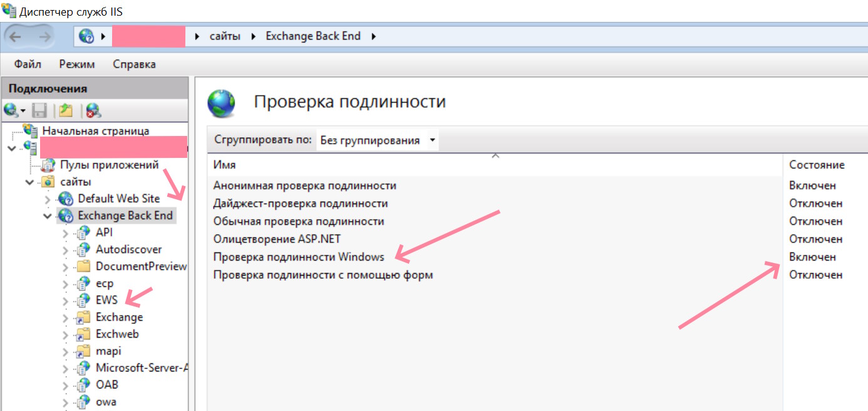Expand the Default Web Site node
Viewport: 868px width, 411px height.
(x=48, y=199)
